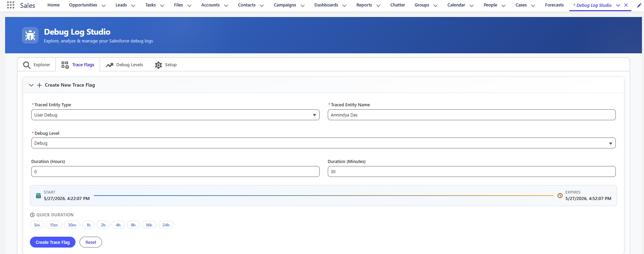Click the Explorer magnifier icon
Image resolution: width=644 pixels, height=254 pixels.
click(x=27, y=65)
